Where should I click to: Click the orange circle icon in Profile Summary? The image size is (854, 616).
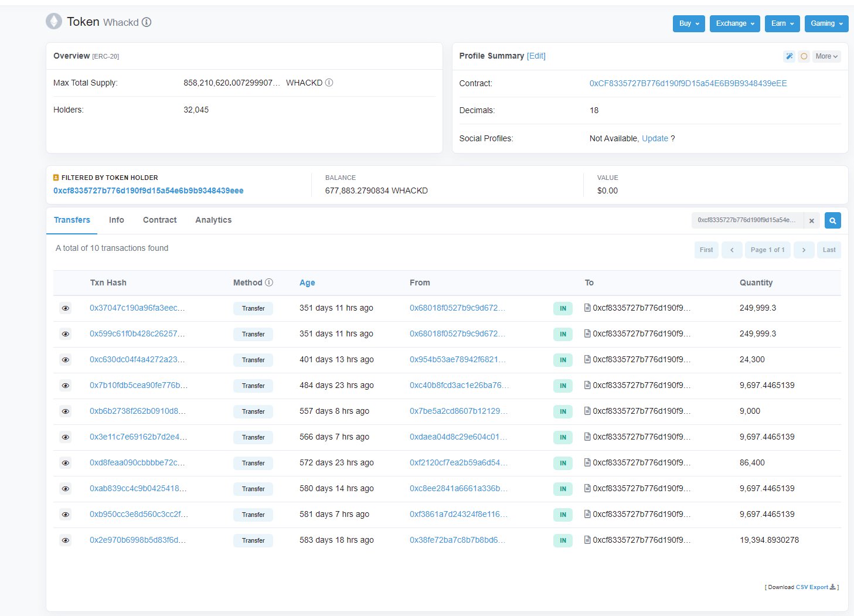coord(804,56)
